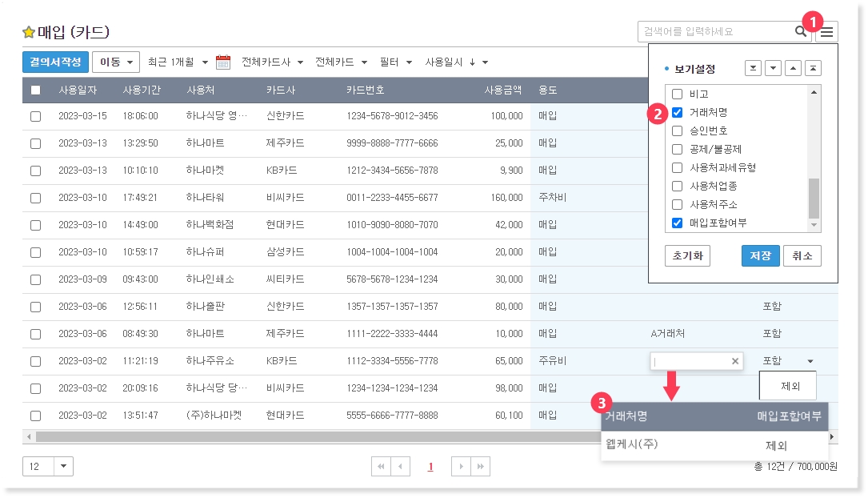Viewport: 868px width, 498px height.
Task: Tick the select-all checkbox in table header
Action: click(35, 90)
